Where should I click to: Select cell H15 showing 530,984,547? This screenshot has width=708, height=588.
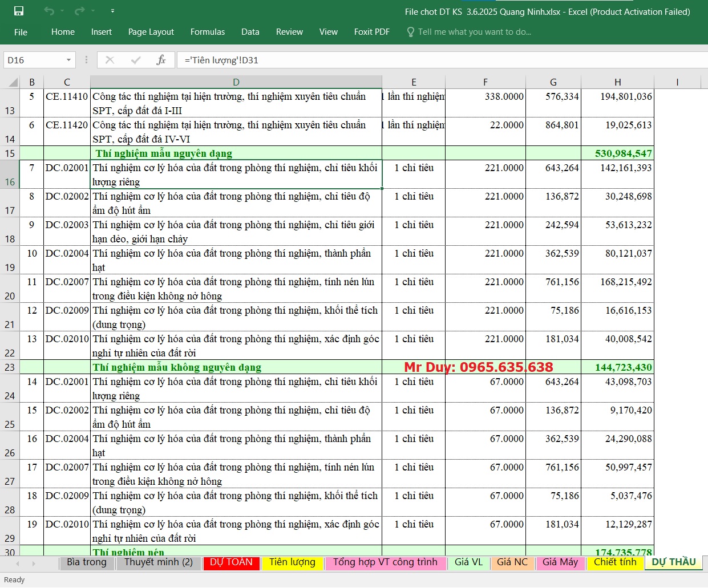point(617,153)
